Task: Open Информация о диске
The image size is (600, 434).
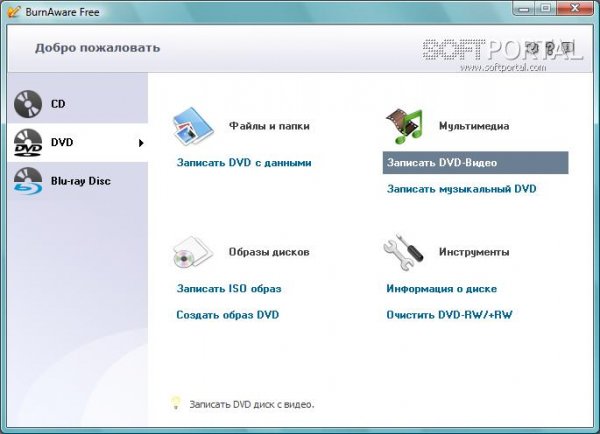Action: (442, 289)
